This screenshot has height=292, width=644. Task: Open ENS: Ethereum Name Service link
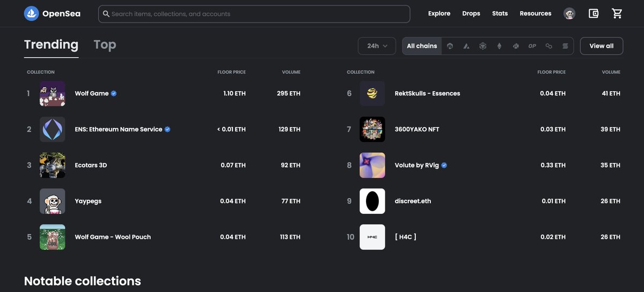point(119,129)
